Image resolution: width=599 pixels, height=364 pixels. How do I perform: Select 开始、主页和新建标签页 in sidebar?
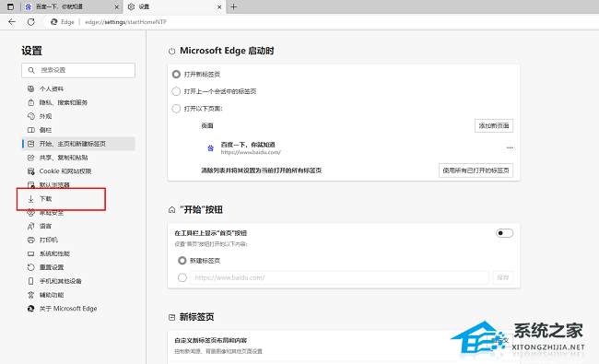(x=78, y=144)
